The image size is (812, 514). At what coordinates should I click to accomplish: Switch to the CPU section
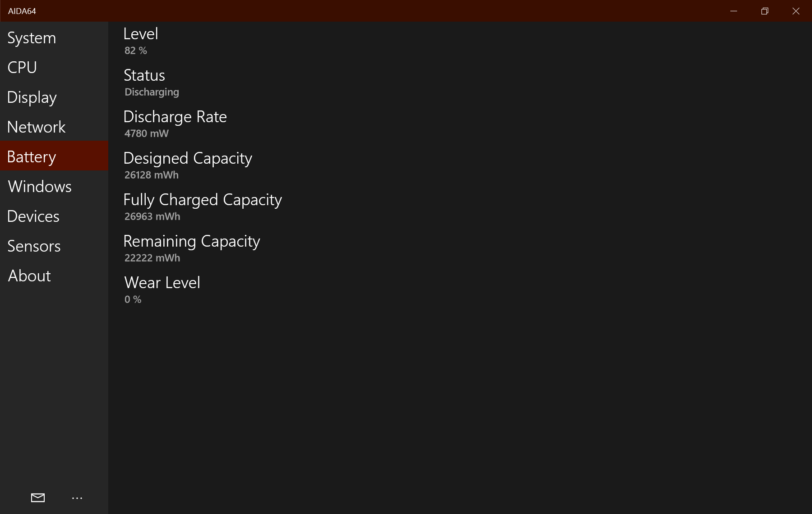coord(22,68)
